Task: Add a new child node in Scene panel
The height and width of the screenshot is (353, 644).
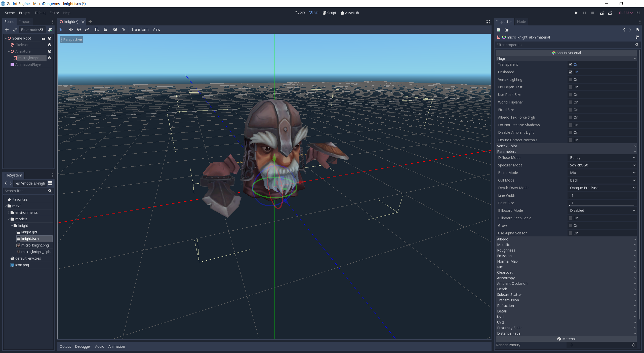Action: (7, 30)
